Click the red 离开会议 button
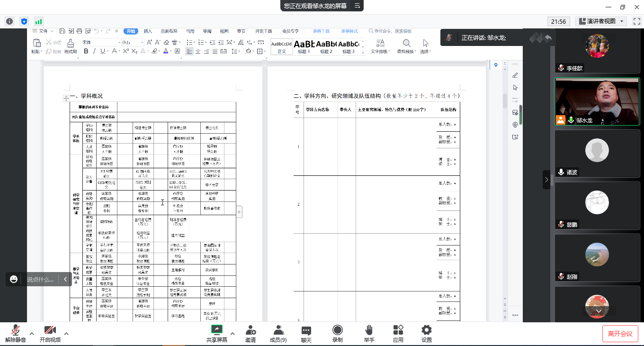The image size is (644, 346). (620, 334)
